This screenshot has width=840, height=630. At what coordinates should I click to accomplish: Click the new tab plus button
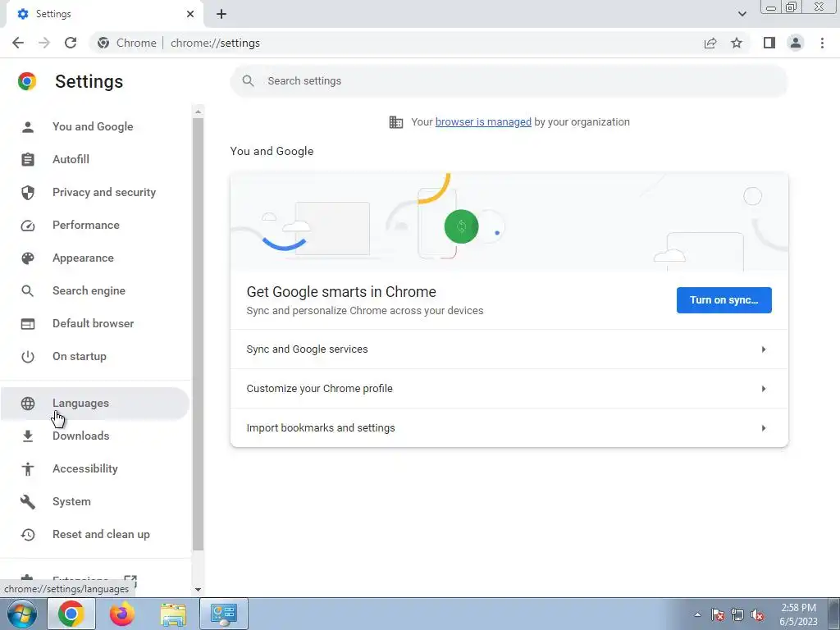click(x=221, y=14)
